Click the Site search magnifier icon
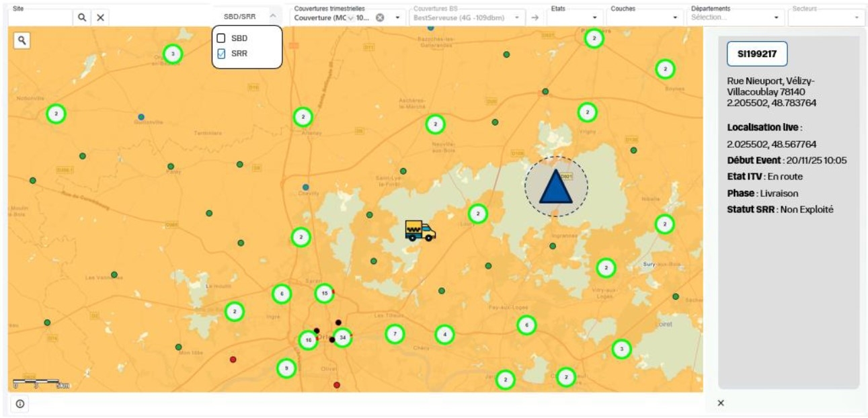Viewport: 868px width, 418px height. [82, 17]
